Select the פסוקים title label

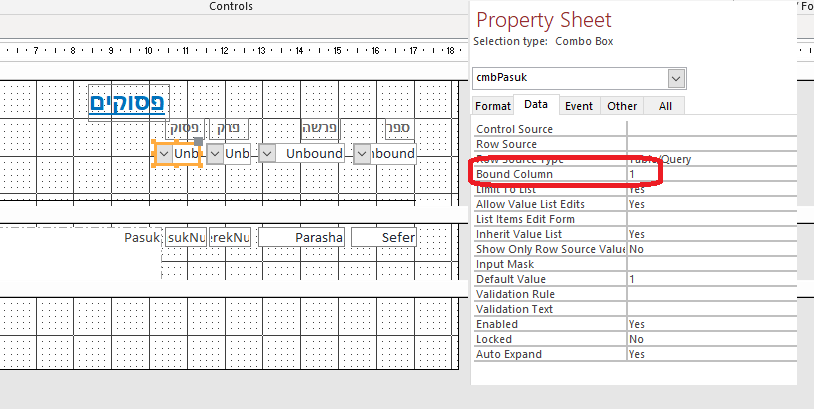point(127,103)
